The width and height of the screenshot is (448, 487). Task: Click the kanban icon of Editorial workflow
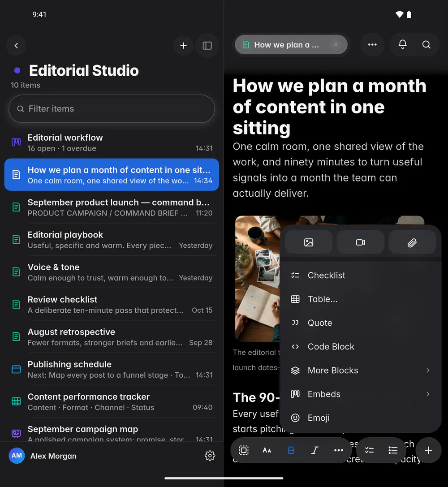[16, 142]
